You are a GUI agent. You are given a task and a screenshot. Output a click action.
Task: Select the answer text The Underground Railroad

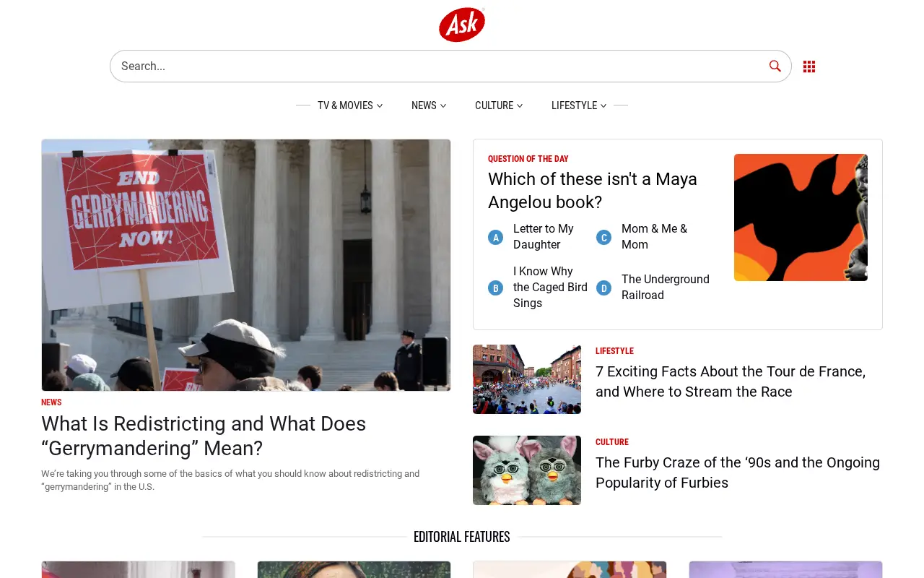click(x=666, y=288)
